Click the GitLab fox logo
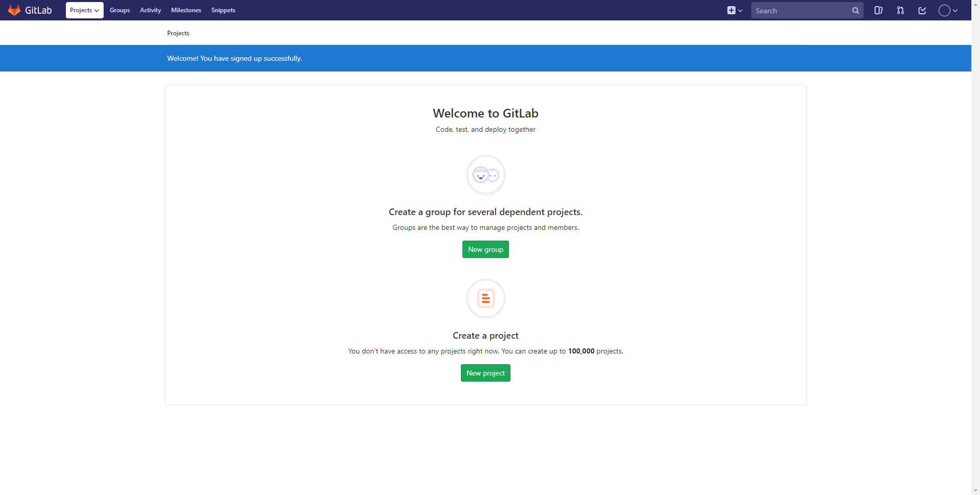Image resolution: width=980 pixels, height=495 pixels. pos(14,10)
